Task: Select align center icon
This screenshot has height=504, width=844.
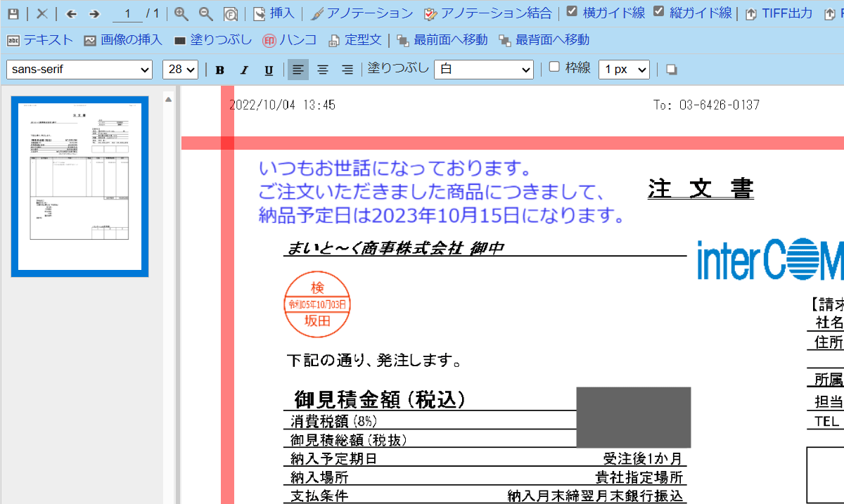Action: pos(323,70)
